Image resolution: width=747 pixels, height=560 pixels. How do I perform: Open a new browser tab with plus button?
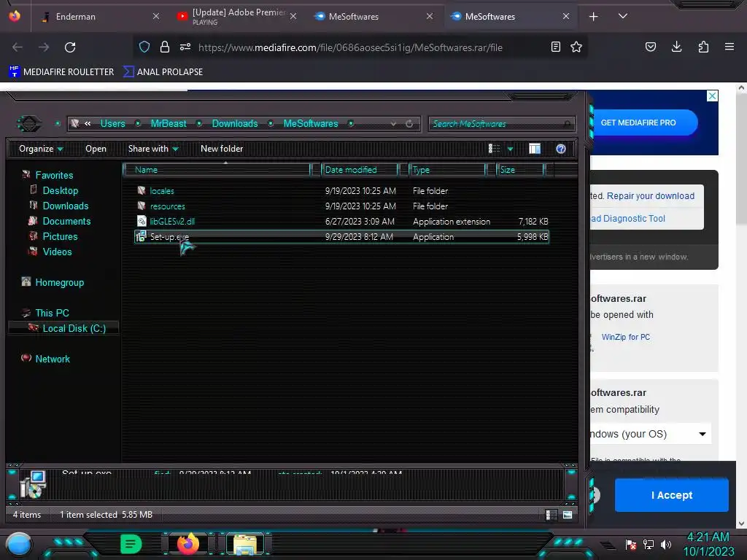pyautogui.click(x=594, y=17)
